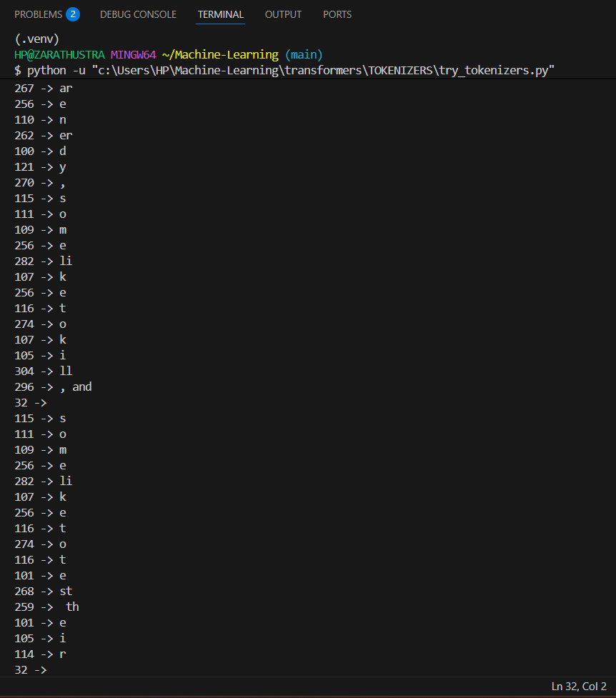Switch to the DEBUG CONSOLE tab
616x698 pixels.
pyautogui.click(x=138, y=15)
